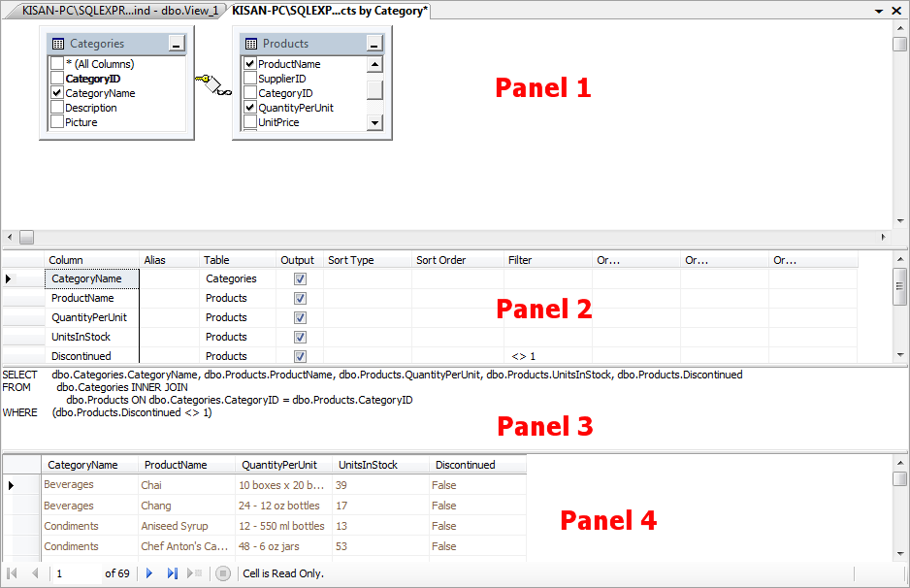Click the Products table grid icon
This screenshot has height=588, width=910.
(250, 44)
